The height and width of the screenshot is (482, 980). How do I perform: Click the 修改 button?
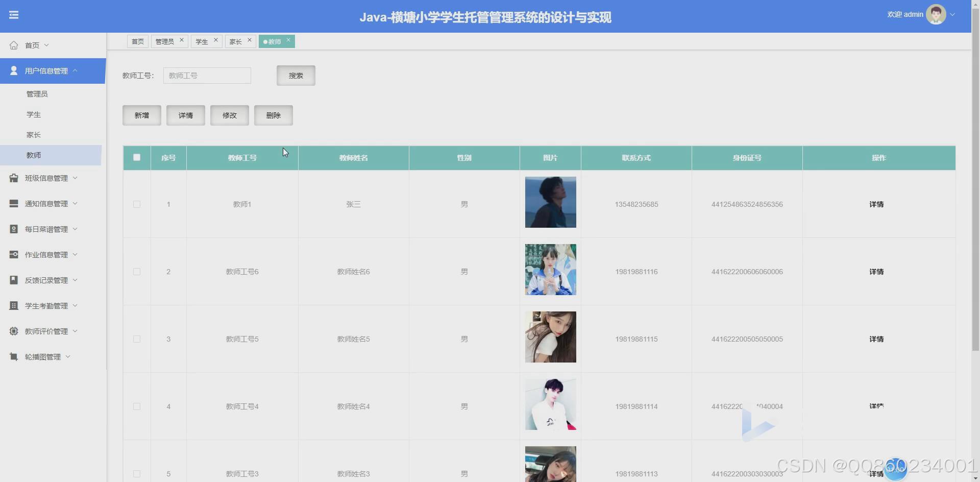(x=230, y=115)
